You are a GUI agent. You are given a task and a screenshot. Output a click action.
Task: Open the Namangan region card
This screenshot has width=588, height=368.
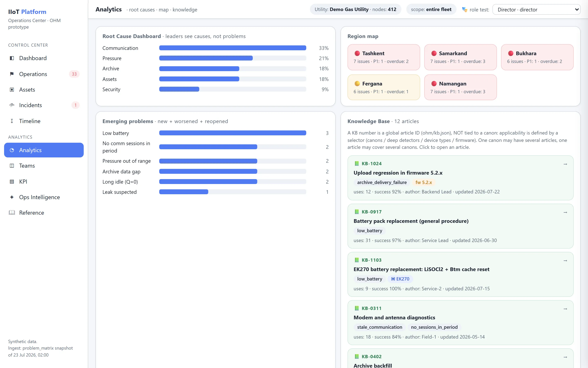tap(460, 87)
